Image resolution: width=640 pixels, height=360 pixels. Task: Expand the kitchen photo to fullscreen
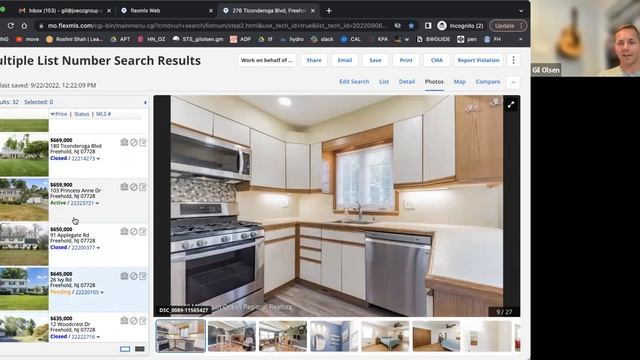coord(511,105)
